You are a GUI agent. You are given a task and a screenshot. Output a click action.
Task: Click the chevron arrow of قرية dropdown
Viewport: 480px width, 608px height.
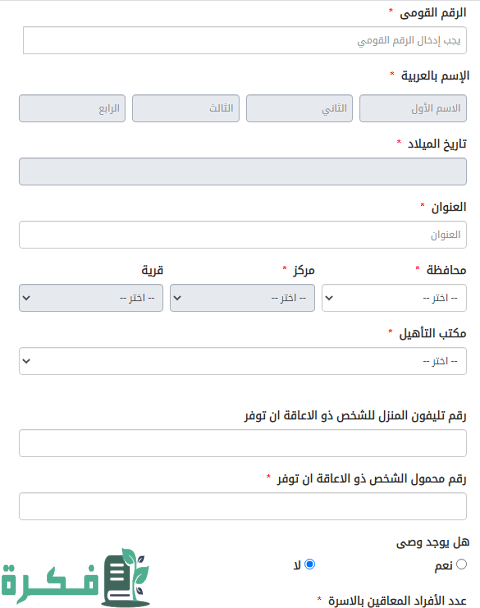(x=26, y=298)
